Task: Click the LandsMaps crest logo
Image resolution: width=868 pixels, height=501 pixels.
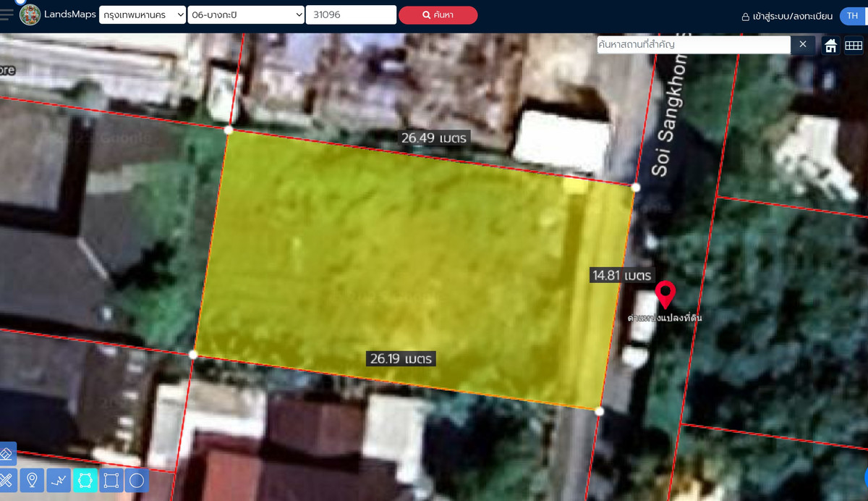Action: coord(30,14)
